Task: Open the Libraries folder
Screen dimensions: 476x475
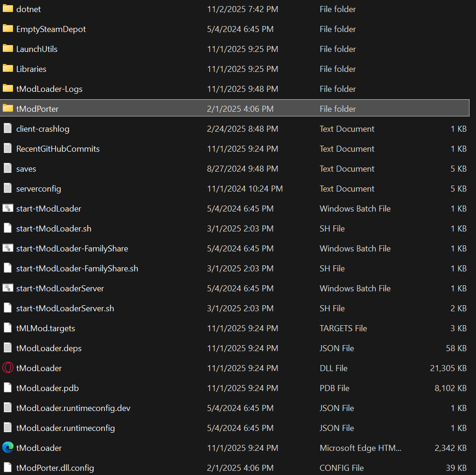Action: (31, 69)
